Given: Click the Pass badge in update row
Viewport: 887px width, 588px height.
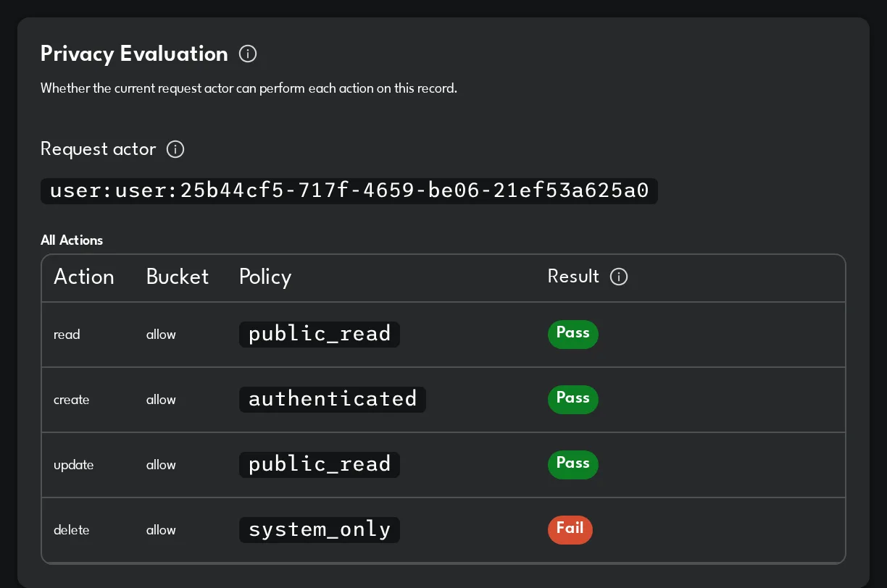Looking at the screenshot, I should [573, 464].
